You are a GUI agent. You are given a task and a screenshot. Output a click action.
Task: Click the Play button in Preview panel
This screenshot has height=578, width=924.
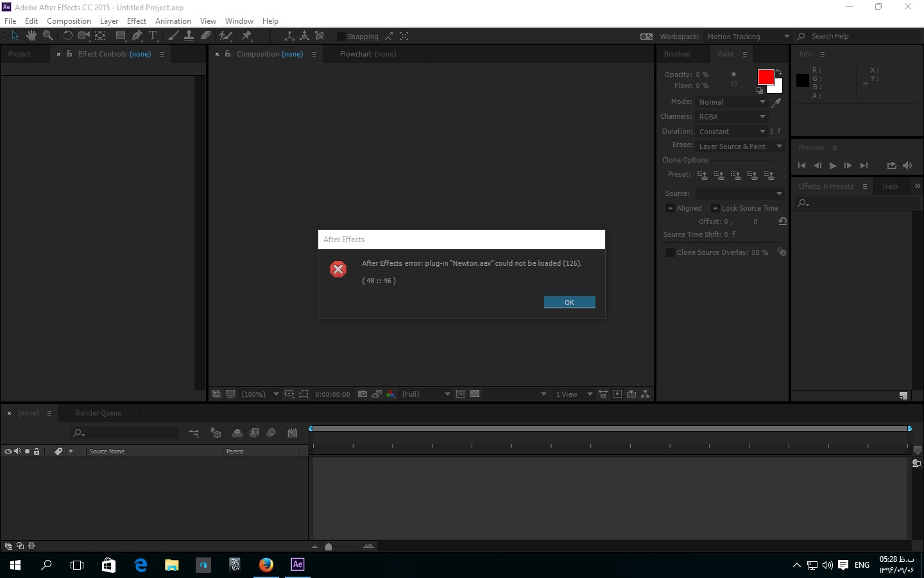click(833, 166)
